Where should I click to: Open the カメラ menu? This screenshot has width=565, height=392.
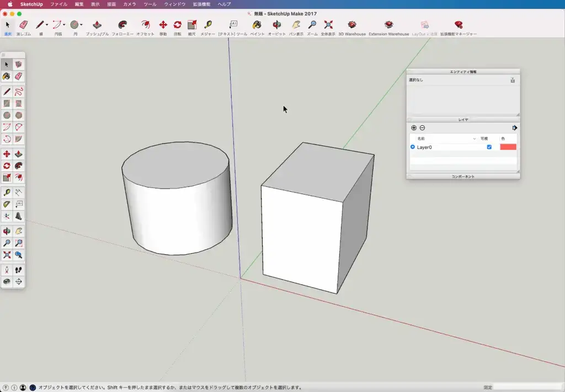pyautogui.click(x=129, y=4)
